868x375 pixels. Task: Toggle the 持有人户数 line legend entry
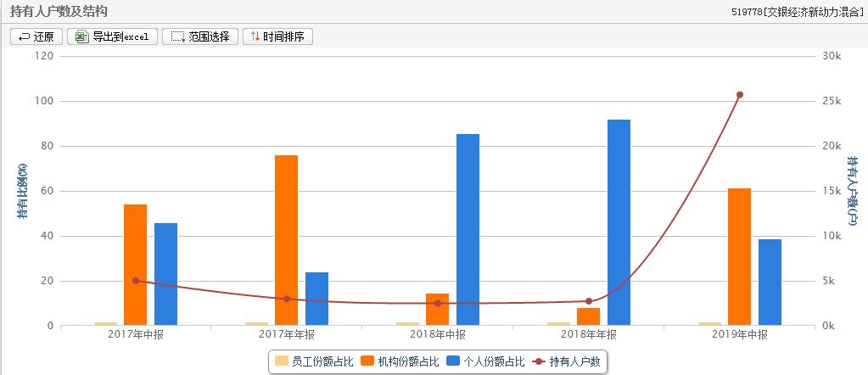click(539, 361)
